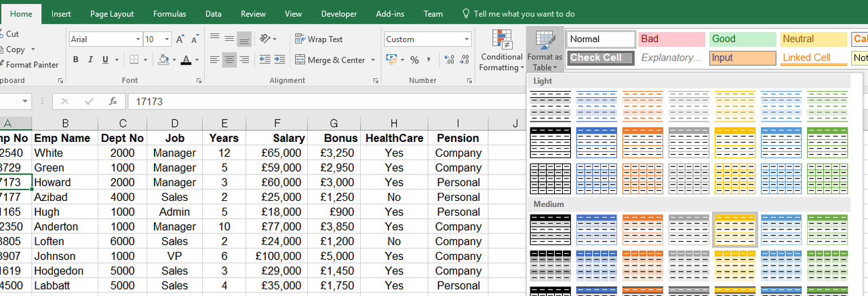Go to the Review tab
The image size is (868, 296).
click(x=253, y=14)
